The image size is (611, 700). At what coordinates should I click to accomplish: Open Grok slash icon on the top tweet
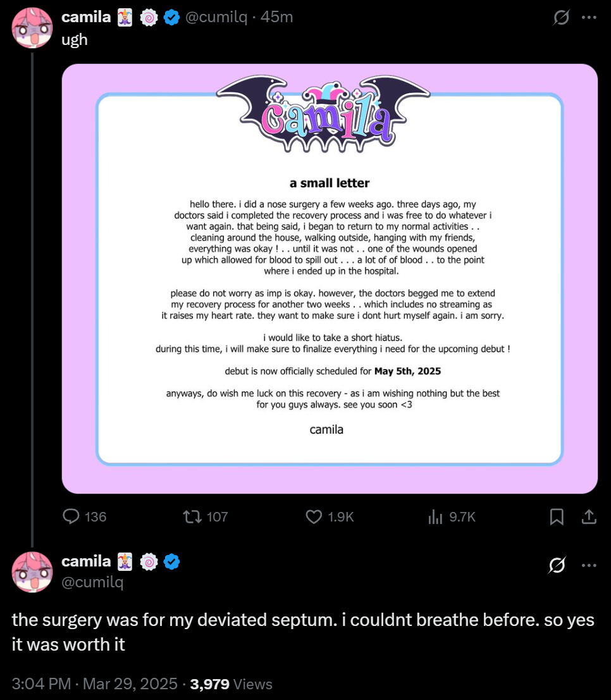561,18
